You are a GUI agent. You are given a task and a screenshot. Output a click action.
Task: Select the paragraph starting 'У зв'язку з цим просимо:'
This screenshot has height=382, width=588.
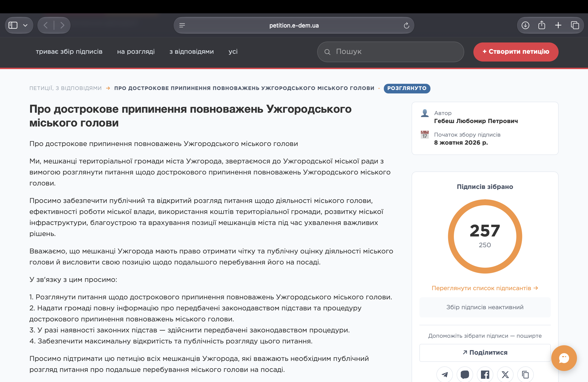pyautogui.click(x=73, y=279)
